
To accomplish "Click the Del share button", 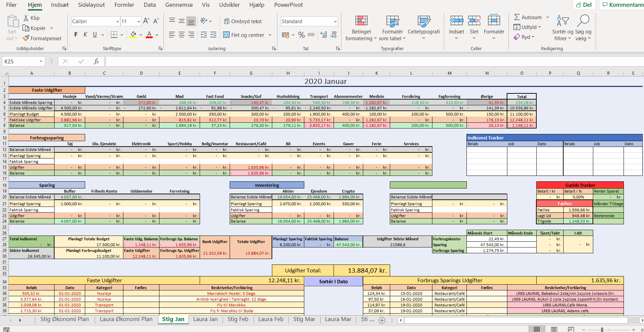I will [x=584, y=5].
